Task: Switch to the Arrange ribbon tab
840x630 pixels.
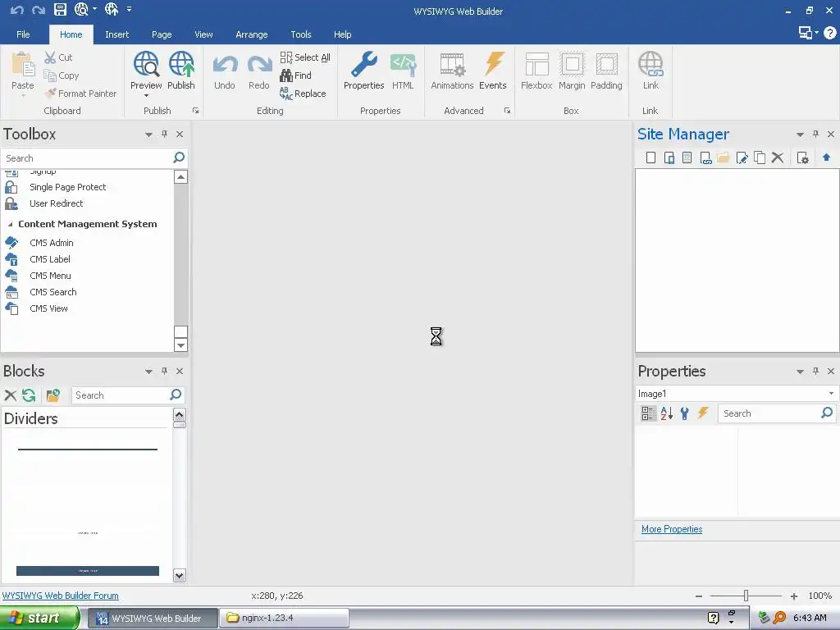Action: (x=251, y=34)
